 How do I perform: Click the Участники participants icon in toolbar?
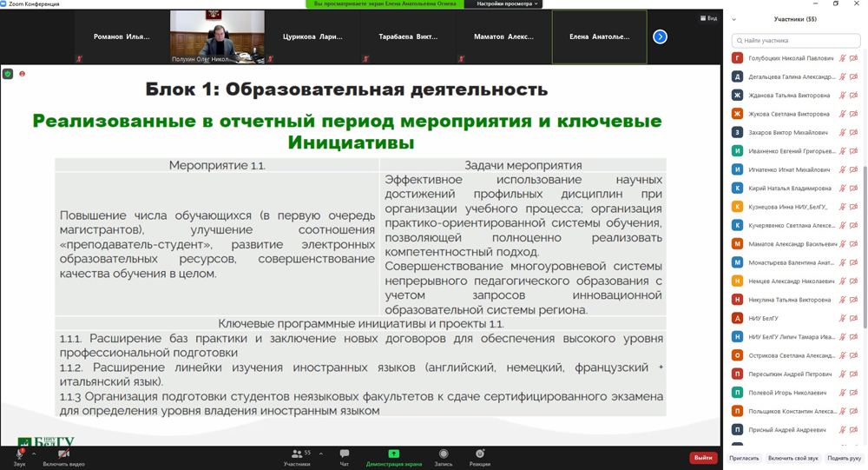297,453
